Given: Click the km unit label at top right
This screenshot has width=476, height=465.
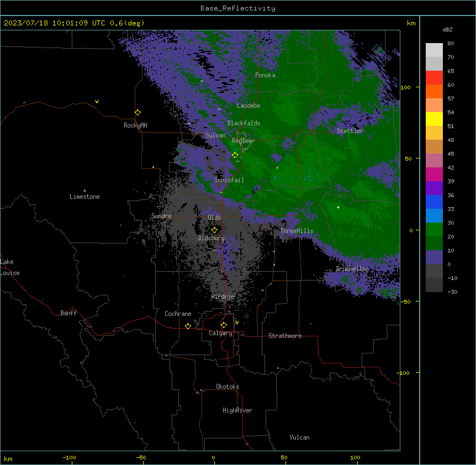Looking at the screenshot, I should (x=411, y=23).
